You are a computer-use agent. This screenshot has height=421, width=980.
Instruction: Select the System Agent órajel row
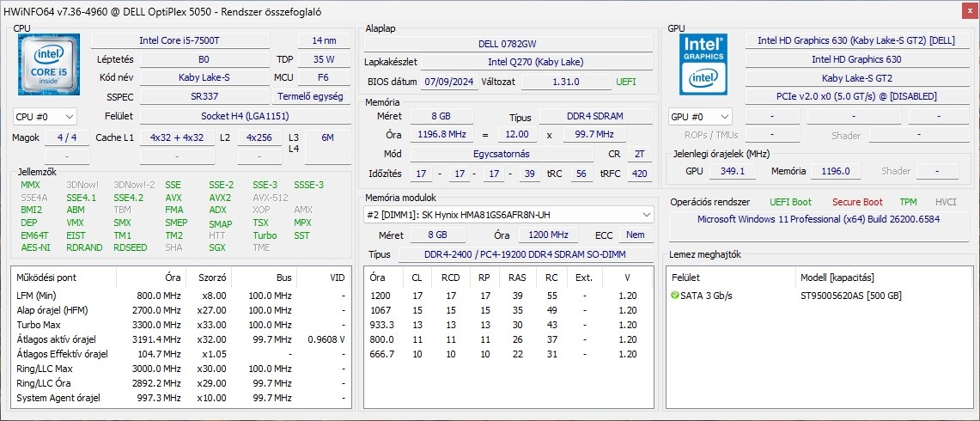click(x=181, y=398)
